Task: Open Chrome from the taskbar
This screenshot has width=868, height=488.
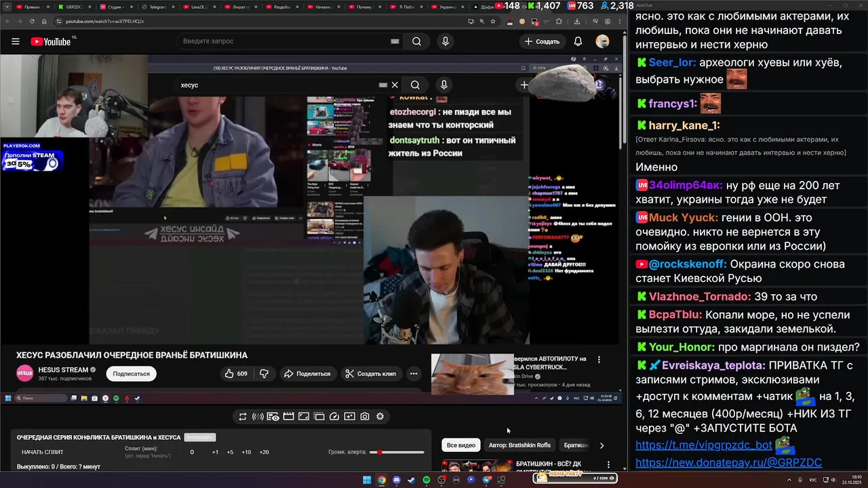Action: click(382, 480)
